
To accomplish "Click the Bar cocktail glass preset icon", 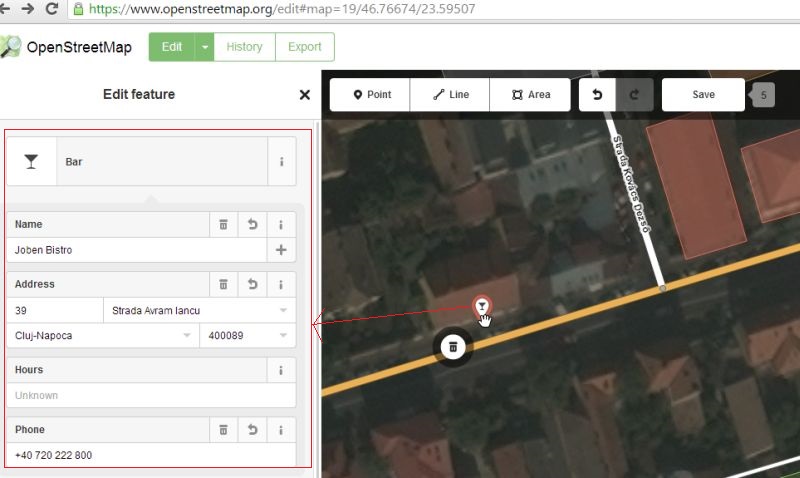I will [31, 162].
